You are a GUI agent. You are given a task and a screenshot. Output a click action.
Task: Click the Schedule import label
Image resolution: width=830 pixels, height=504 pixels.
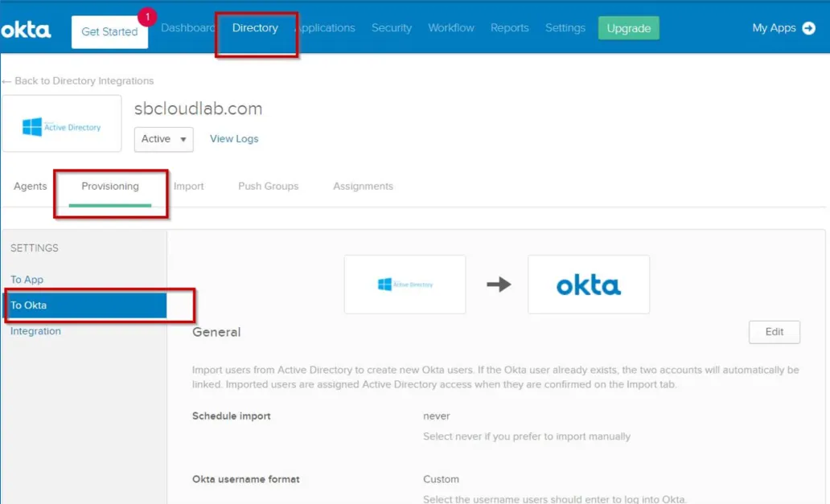point(232,416)
